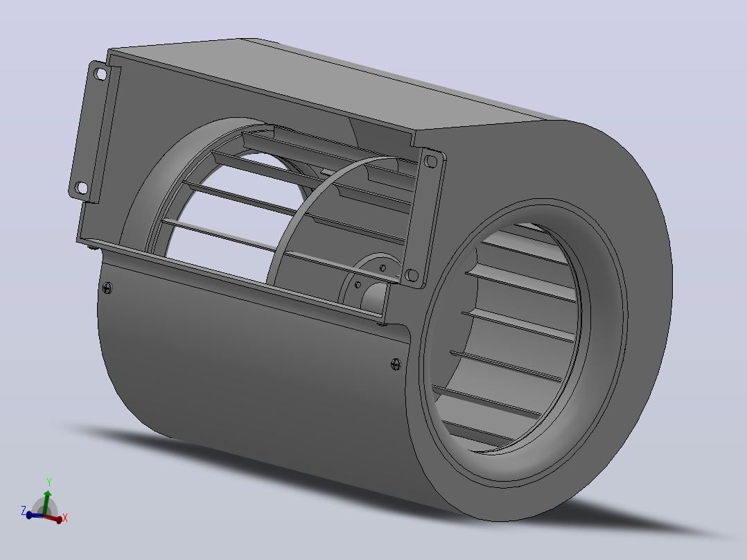Select the screw head near the round inlet ring
The image size is (747, 560).
396,365
